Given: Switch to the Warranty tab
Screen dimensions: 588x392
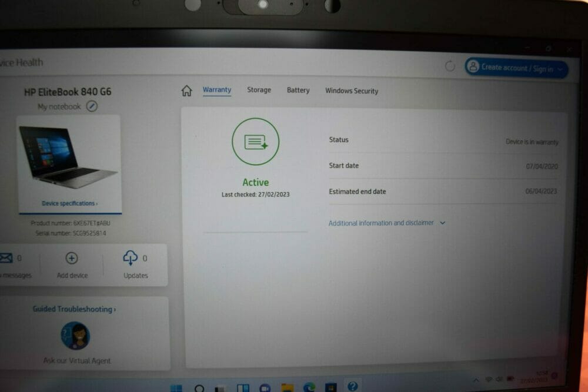Looking at the screenshot, I should pyautogui.click(x=217, y=90).
